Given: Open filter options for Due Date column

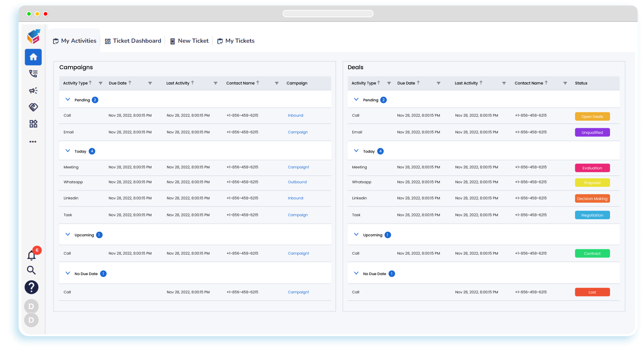Looking at the screenshot, I should pyautogui.click(x=150, y=83).
